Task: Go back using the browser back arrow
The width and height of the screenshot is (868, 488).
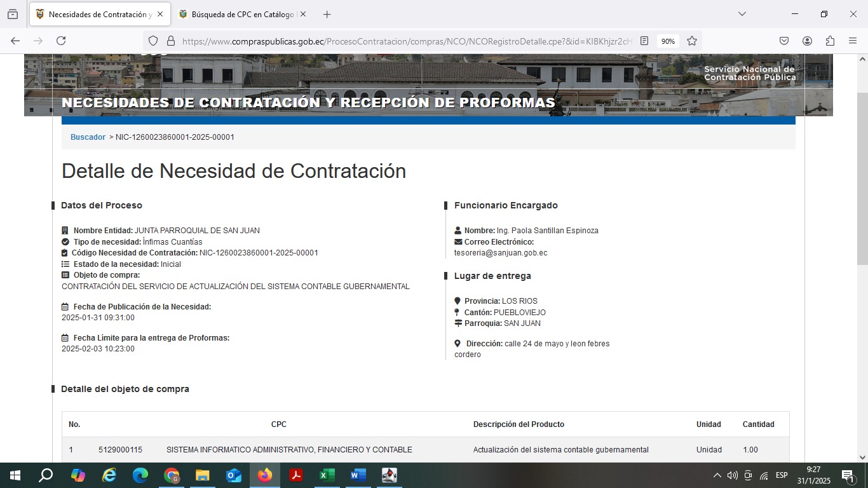Action: click(x=15, y=41)
